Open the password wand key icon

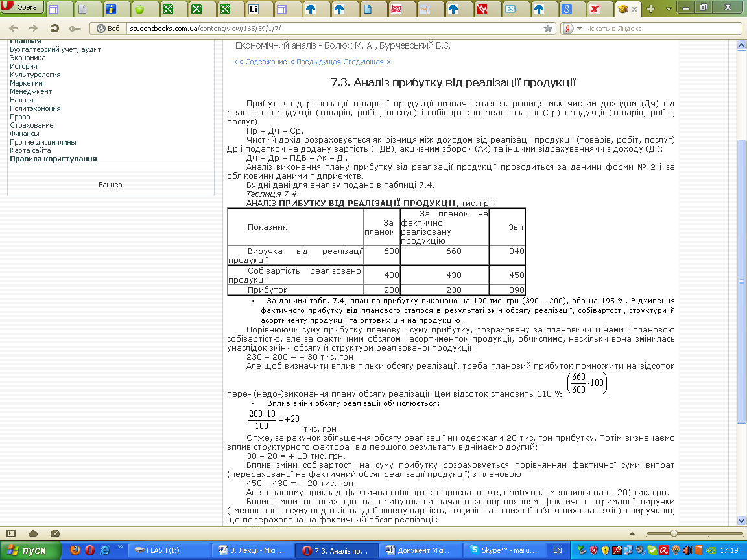tap(75, 29)
